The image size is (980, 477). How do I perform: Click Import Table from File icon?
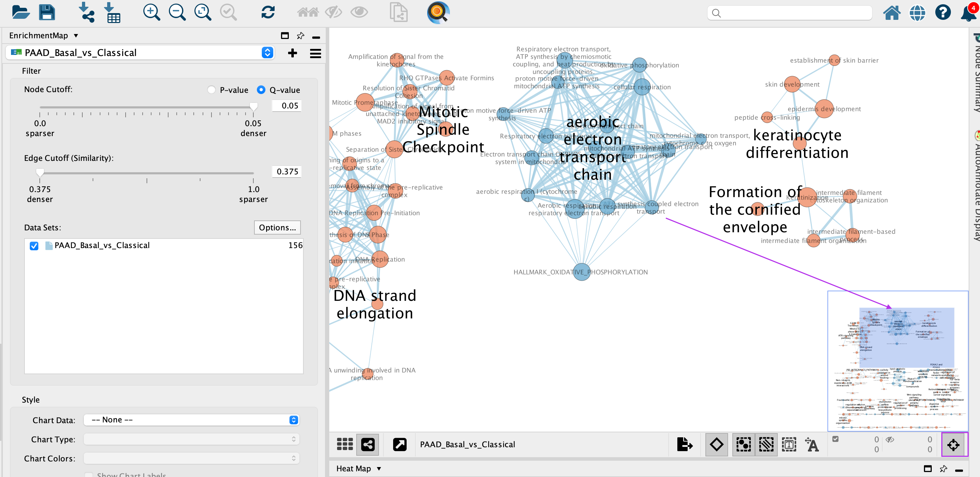click(112, 12)
